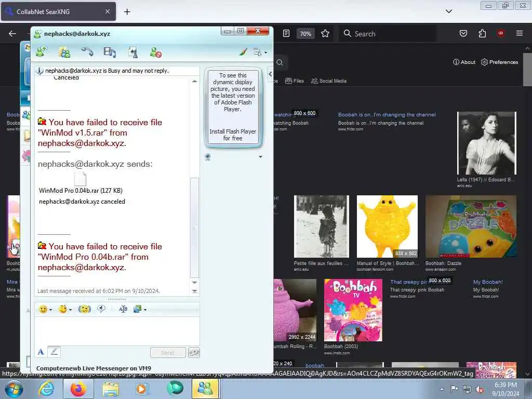Screen dimensions: 532x399
Task: Open Windows Explorer folder on taskbar
Action: [x=111, y=389]
